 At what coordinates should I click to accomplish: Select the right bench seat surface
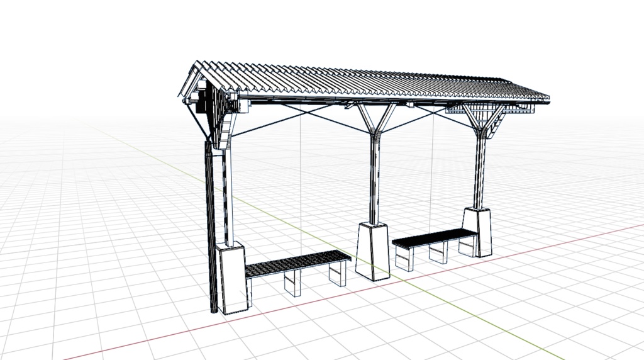(435, 239)
